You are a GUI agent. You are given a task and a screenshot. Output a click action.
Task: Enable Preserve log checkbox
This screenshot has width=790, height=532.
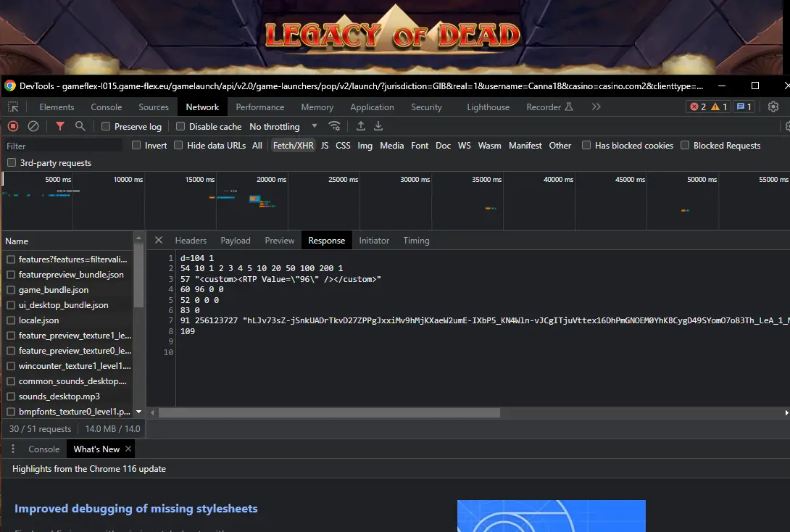click(106, 126)
